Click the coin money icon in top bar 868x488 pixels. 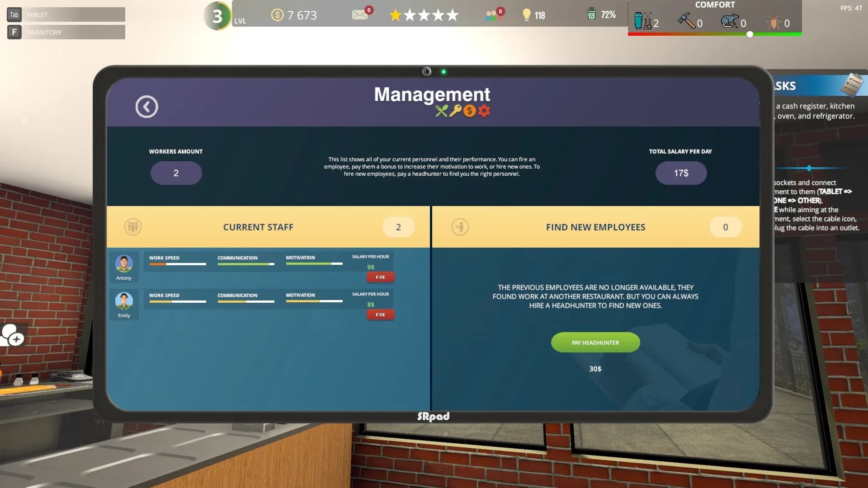point(277,15)
